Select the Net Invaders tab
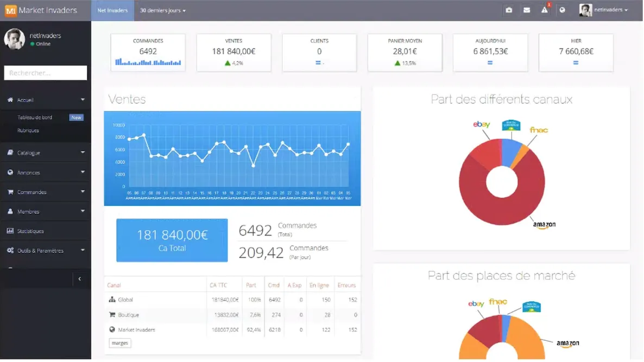Image resolution: width=644 pixels, height=362 pixels. [112, 10]
